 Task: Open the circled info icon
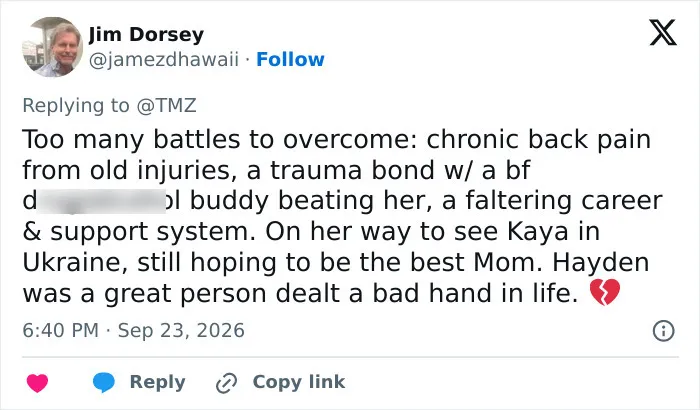pyautogui.click(x=663, y=331)
